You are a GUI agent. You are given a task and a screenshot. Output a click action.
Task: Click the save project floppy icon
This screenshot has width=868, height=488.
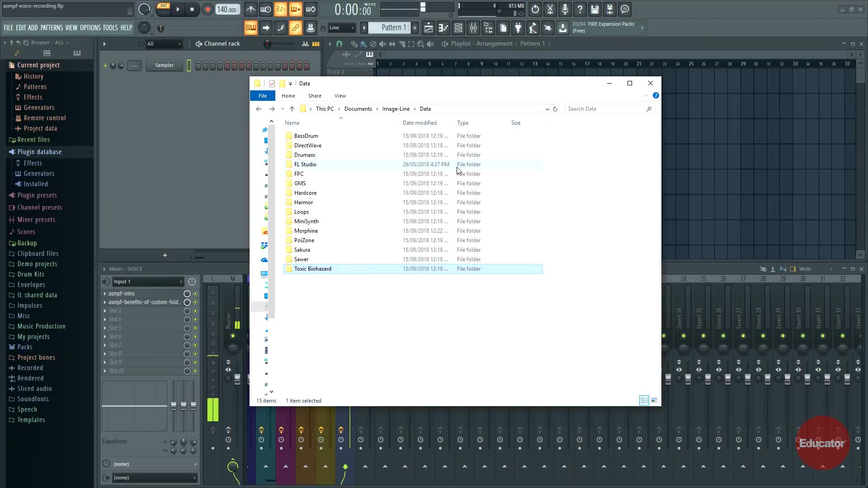click(x=595, y=9)
